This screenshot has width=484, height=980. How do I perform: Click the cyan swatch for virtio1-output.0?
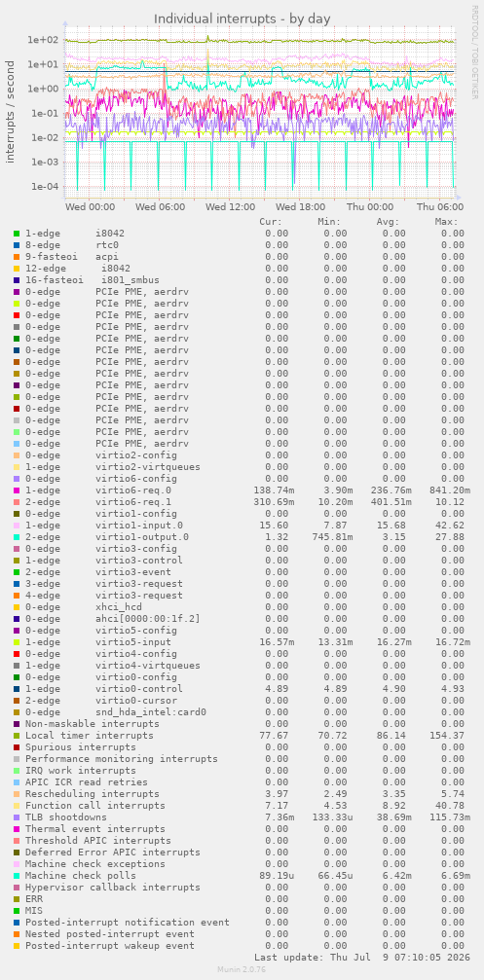17,537
